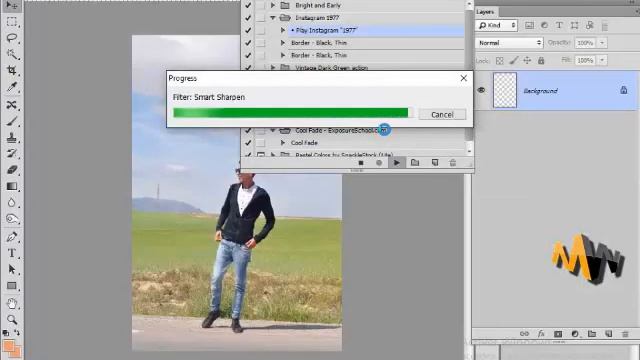
Task: Begin recording an action
Action: (x=379, y=163)
